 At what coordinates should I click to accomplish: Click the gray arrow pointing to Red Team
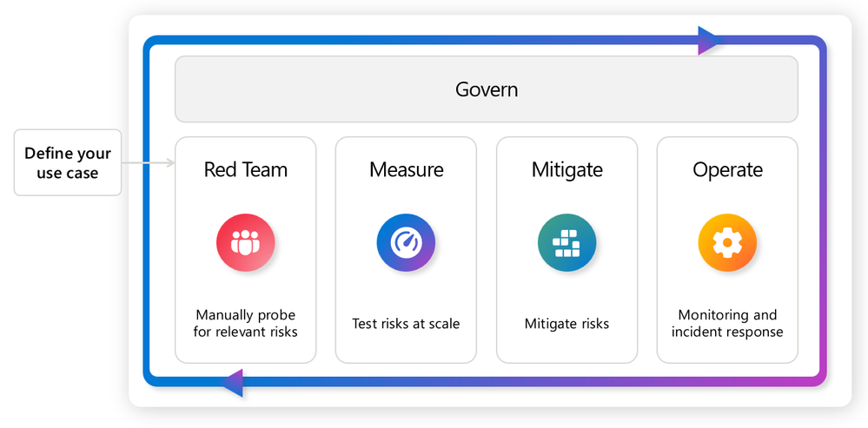pos(148,162)
